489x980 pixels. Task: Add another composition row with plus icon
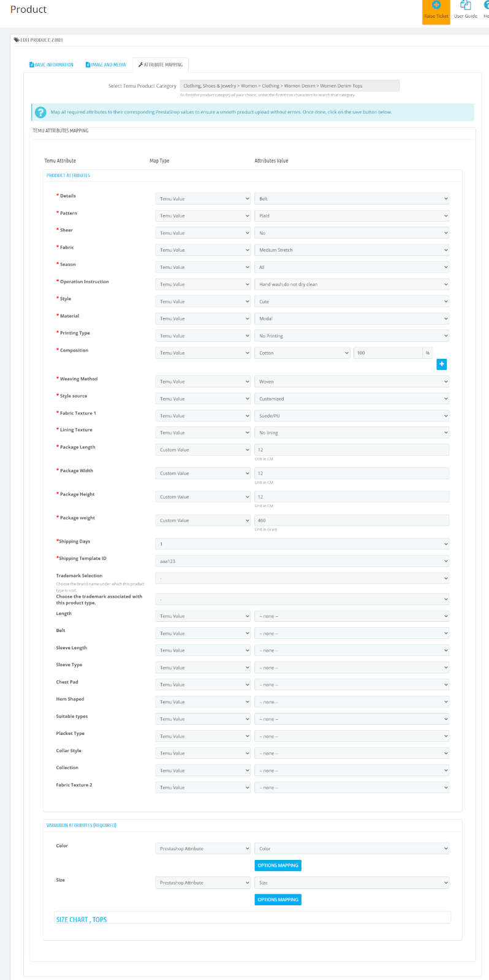(x=441, y=364)
